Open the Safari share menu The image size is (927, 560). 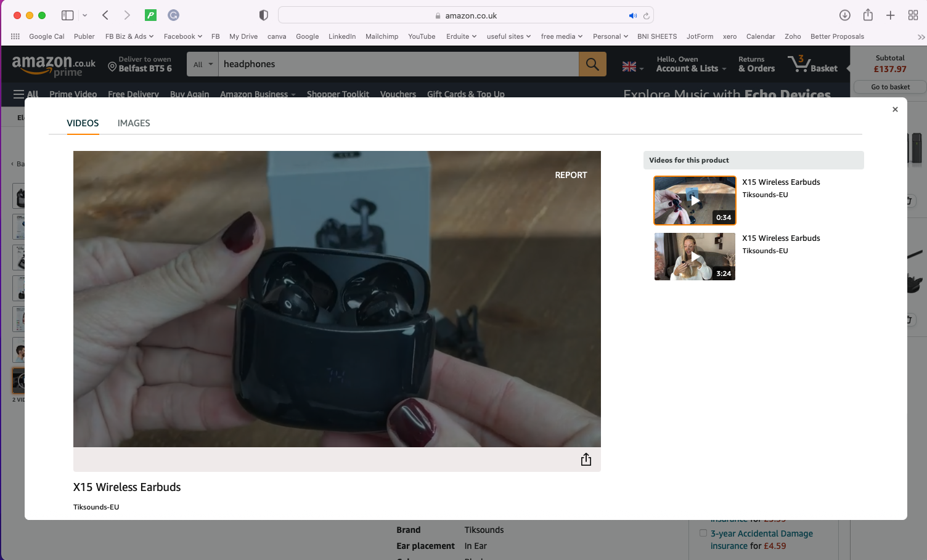point(868,15)
